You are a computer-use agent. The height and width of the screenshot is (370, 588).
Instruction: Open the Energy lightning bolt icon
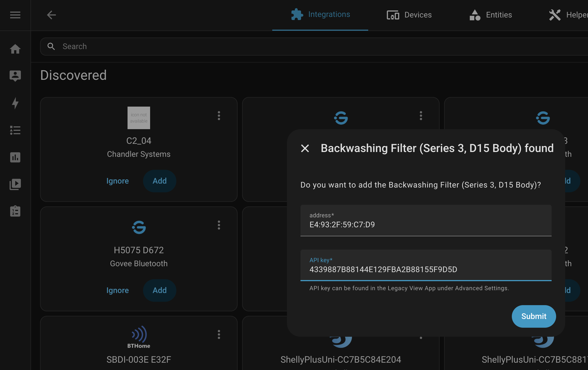pos(15,103)
